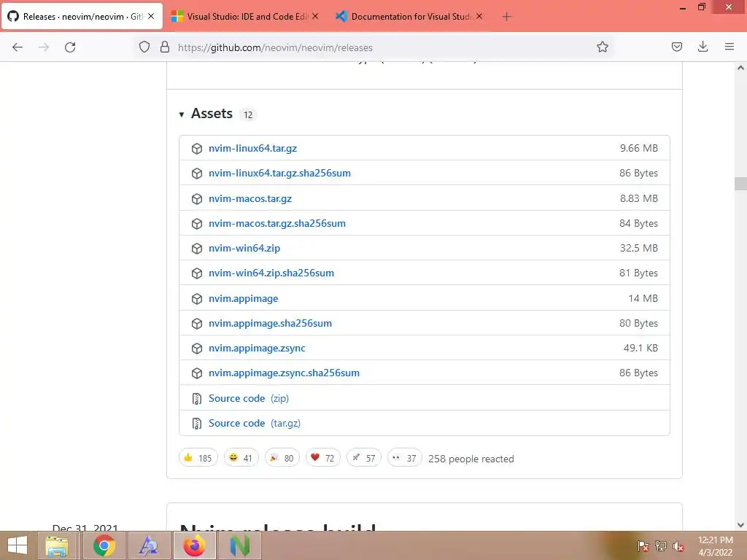Click package icon beside nvim.appimage
The image size is (747, 560).
197,298
